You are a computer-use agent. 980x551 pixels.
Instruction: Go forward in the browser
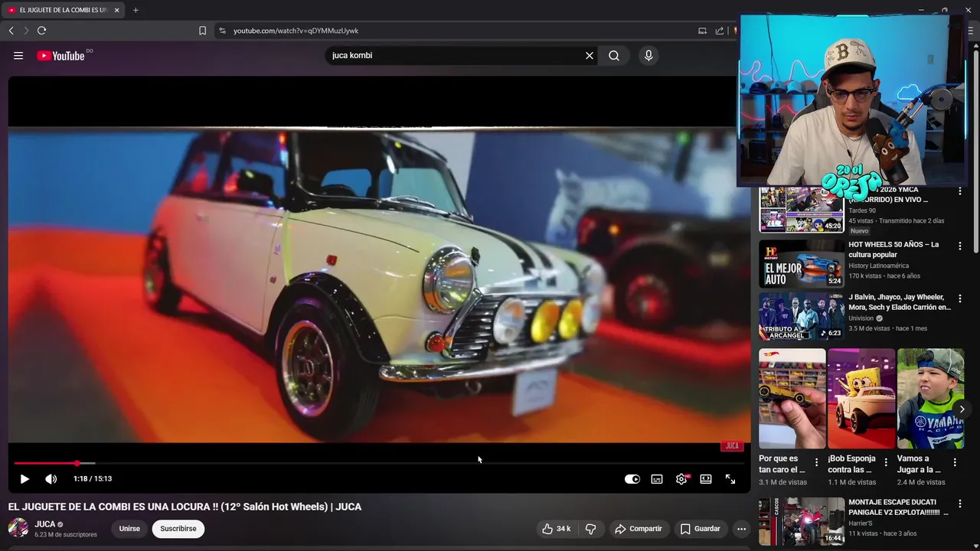tap(26, 31)
